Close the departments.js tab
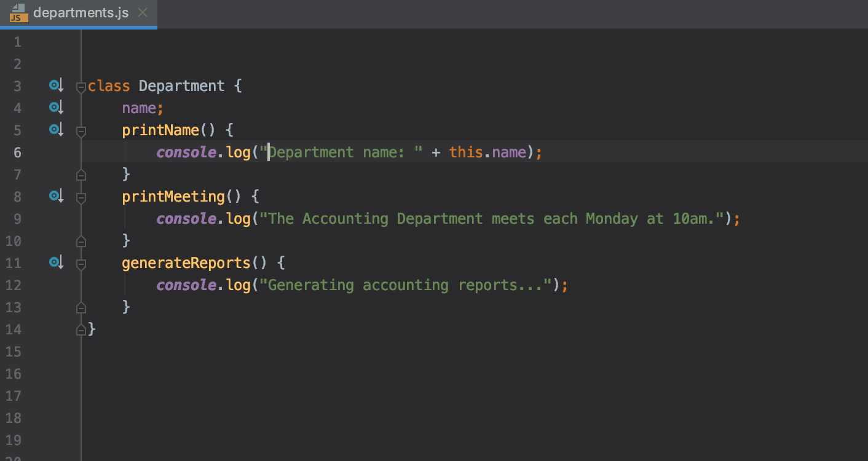Image resolution: width=868 pixels, height=461 pixels. pyautogui.click(x=142, y=11)
